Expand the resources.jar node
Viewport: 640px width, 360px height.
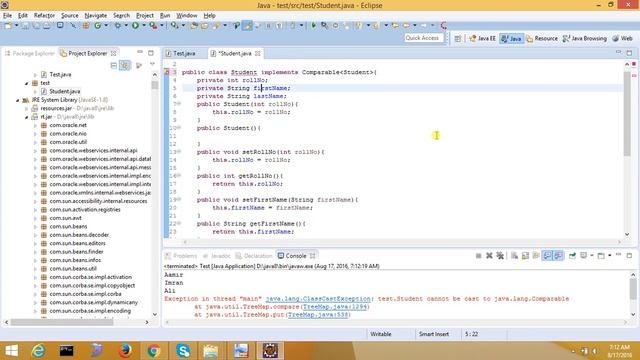pyautogui.click(x=27, y=109)
